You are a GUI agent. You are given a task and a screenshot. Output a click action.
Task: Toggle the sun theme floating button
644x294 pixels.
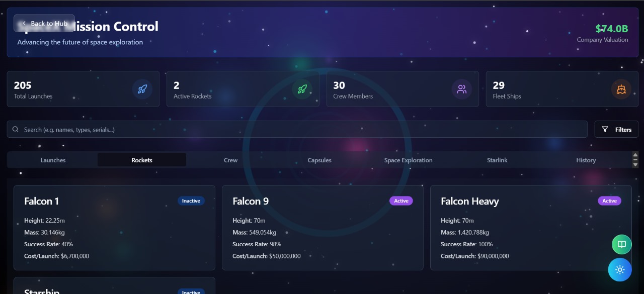pyautogui.click(x=620, y=270)
